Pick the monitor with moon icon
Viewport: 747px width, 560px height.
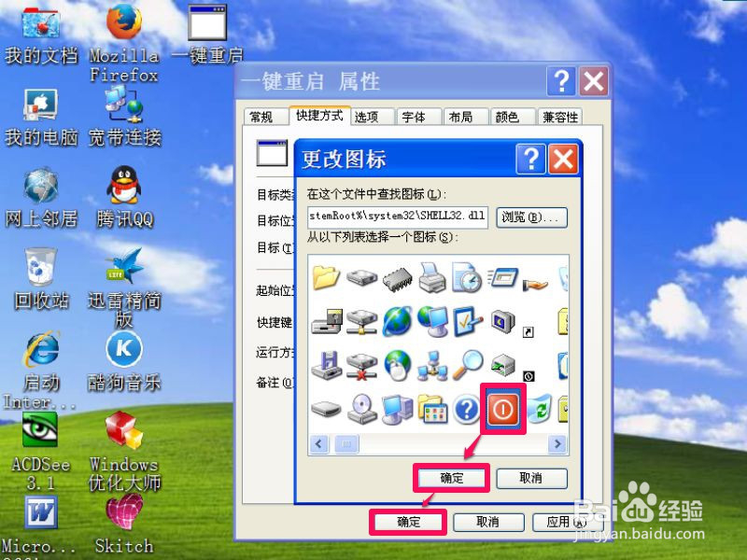[x=502, y=321]
